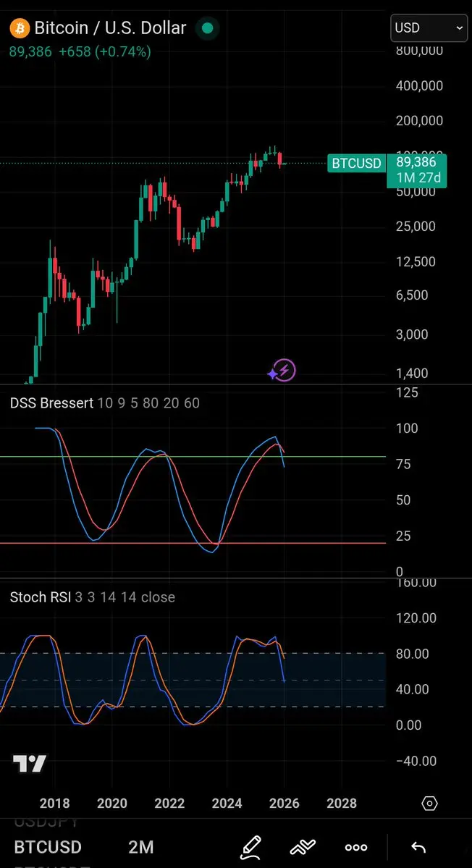Tap the Bitcoin orange logo icon
This screenshot has height=868, width=472.
20,28
